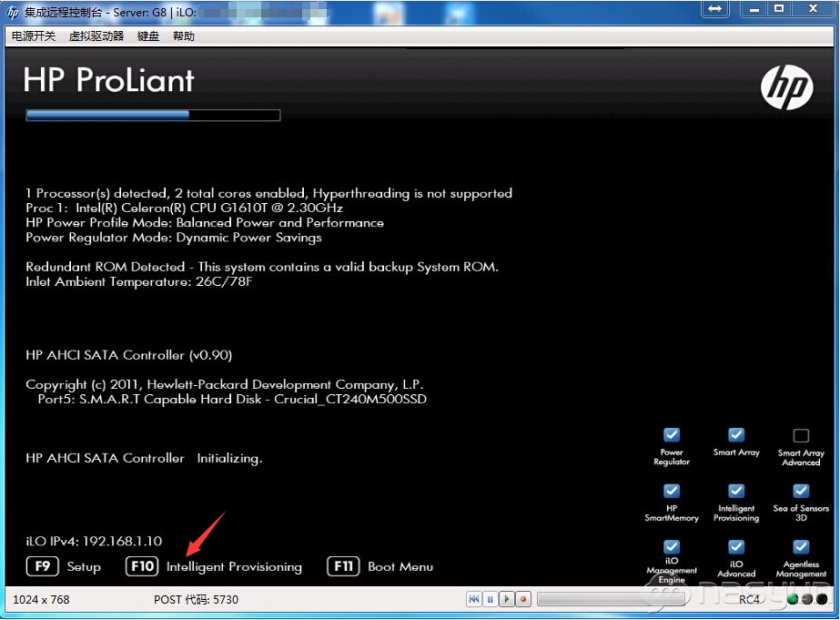Click the HP AHCI SATA Controller Initializing line
The image size is (840, 620).
[144, 458]
